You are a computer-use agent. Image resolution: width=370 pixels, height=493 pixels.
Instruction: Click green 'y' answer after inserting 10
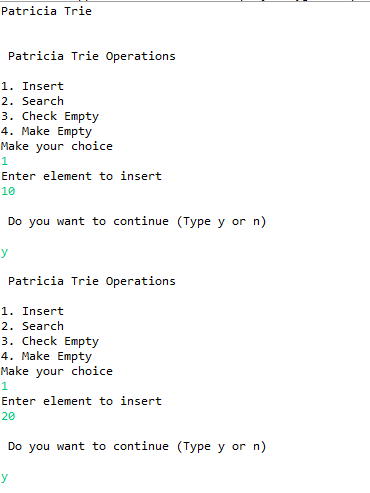4,252
